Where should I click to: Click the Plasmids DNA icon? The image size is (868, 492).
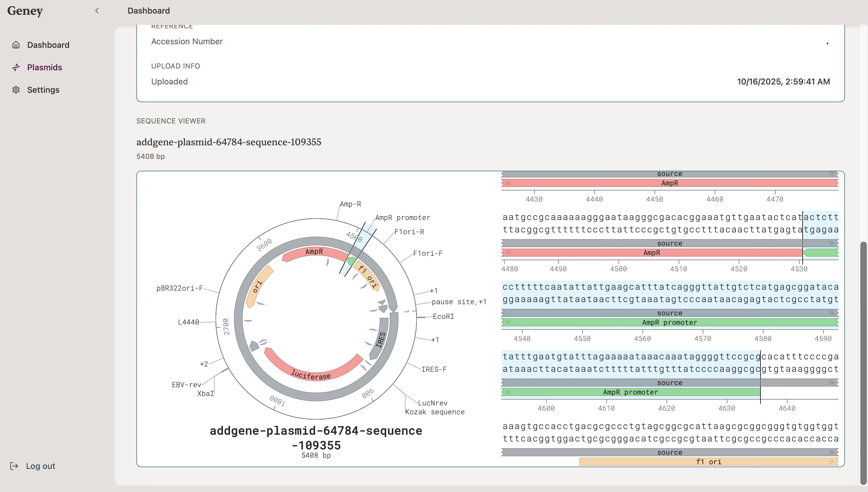16,67
